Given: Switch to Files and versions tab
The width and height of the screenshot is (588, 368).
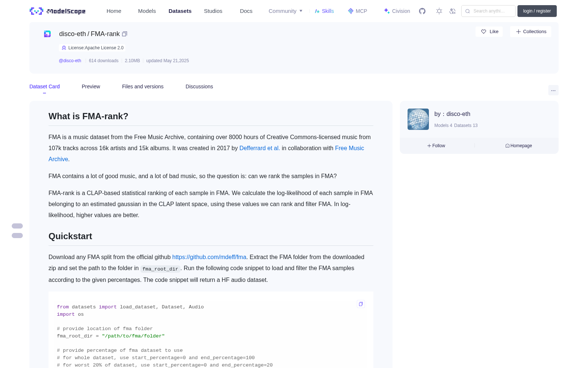Looking at the screenshot, I should pos(143,86).
